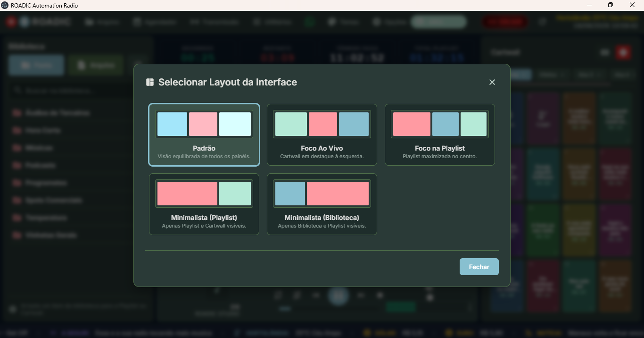Click the 'Selecionar Layout da Interface' heading
644x338 pixels.
click(x=228, y=82)
